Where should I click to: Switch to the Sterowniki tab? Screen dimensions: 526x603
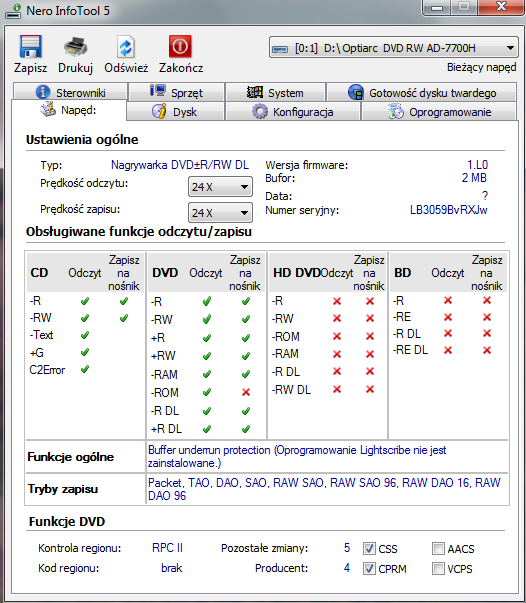(70, 92)
